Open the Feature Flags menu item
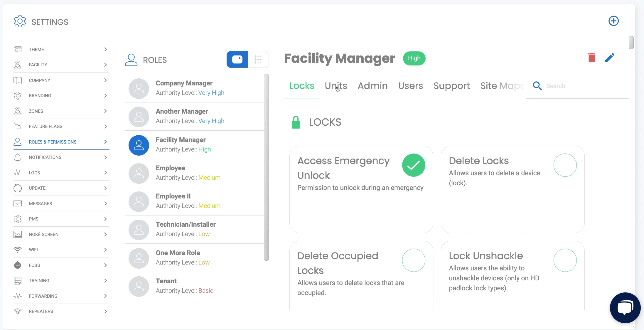Viewport: 644px width, 330px height. 61,127
